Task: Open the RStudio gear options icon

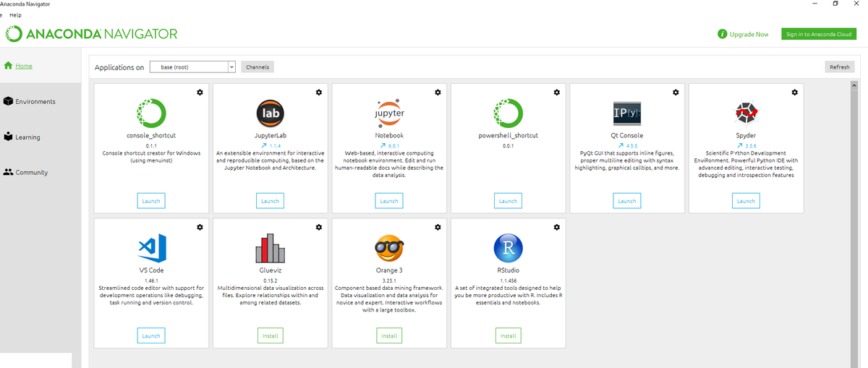Action: tap(556, 227)
